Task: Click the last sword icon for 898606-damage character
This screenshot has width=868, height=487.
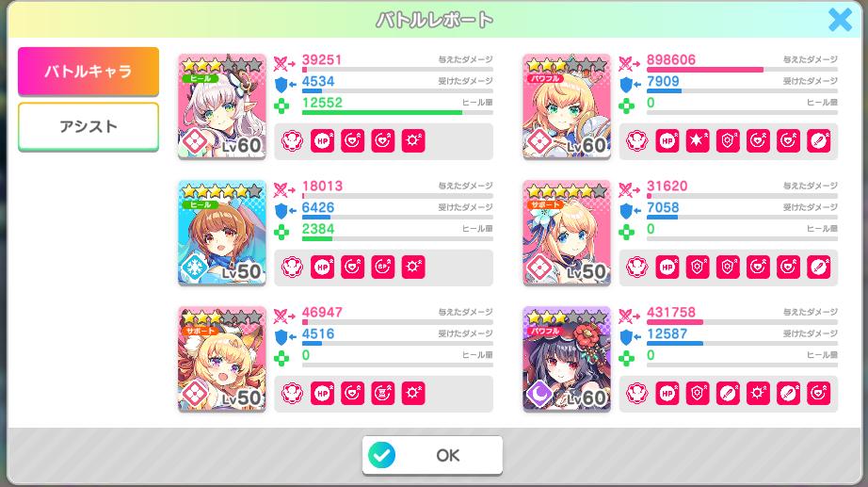Action: pyautogui.click(x=818, y=141)
